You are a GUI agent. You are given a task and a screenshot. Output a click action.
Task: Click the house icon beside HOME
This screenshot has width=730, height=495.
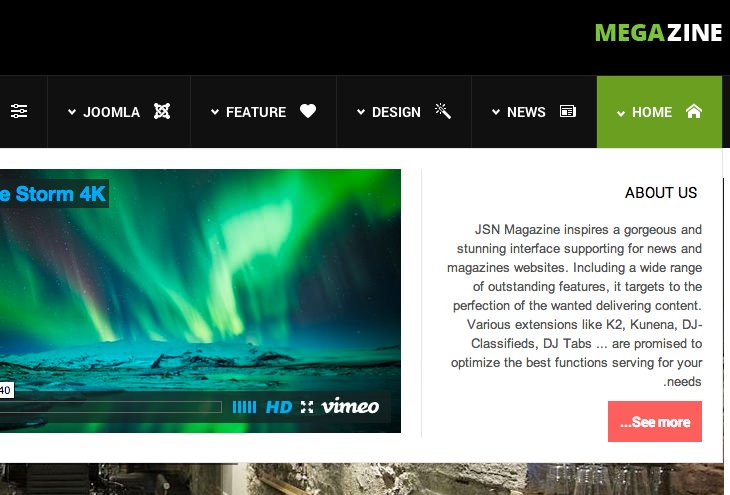[694, 111]
